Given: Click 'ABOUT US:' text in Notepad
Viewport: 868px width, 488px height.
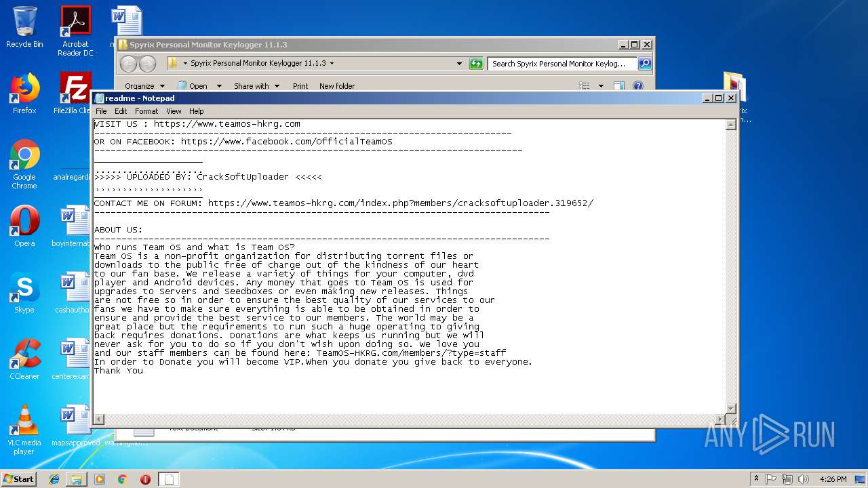Looking at the screenshot, I should (x=119, y=230).
